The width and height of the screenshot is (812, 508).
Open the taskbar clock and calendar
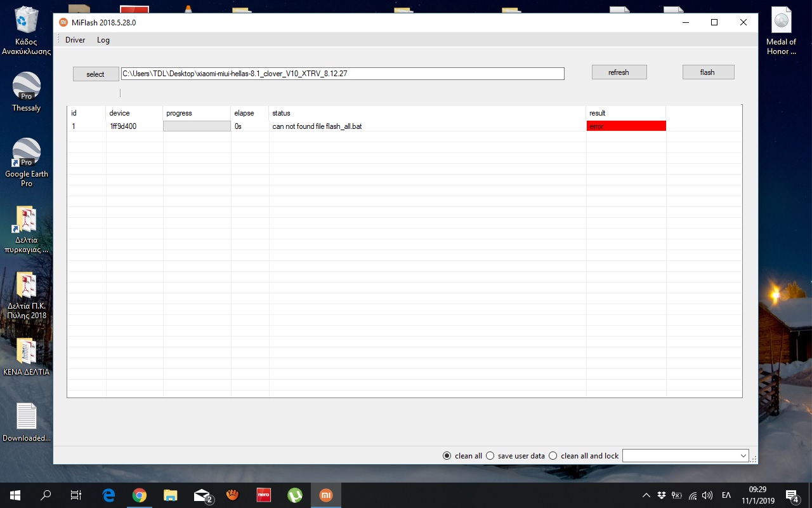pos(757,495)
